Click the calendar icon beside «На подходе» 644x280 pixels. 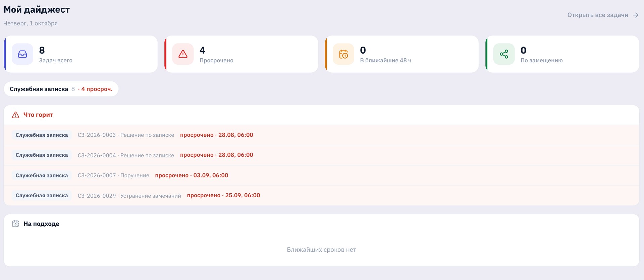tap(16, 224)
